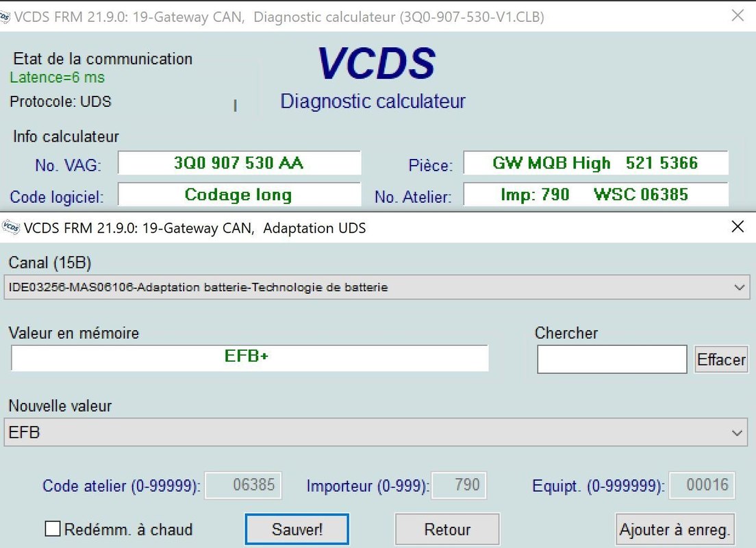Click the Retour button
The height and width of the screenshot is (548, 756).
click(447, 530)
